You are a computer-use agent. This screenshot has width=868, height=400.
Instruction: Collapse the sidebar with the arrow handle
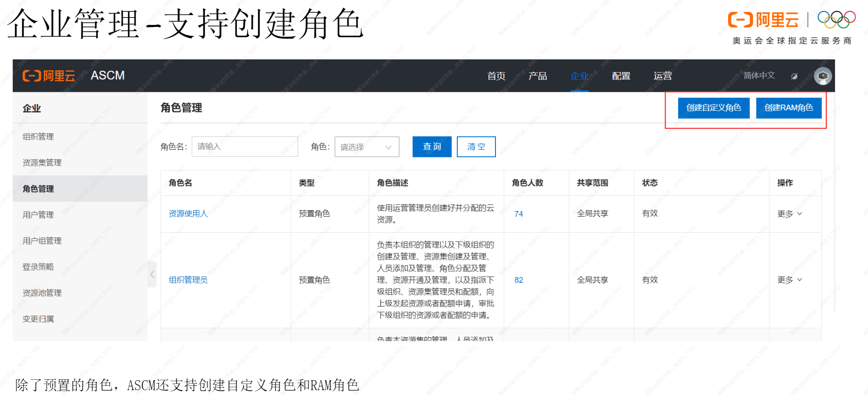pos(152,274)
